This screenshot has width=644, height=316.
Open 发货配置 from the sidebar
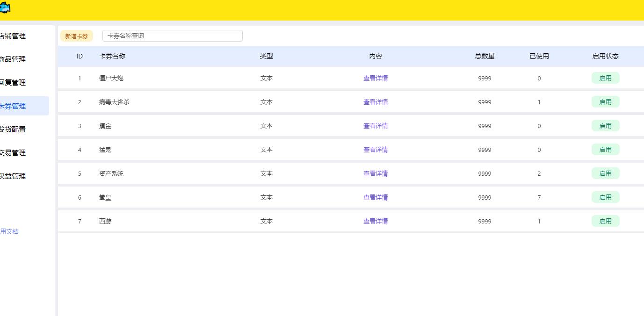[13, 129]
